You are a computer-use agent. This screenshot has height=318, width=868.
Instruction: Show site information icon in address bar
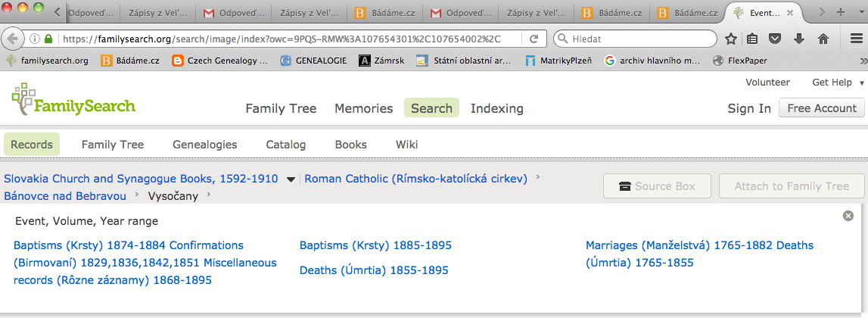coord(35,39)
